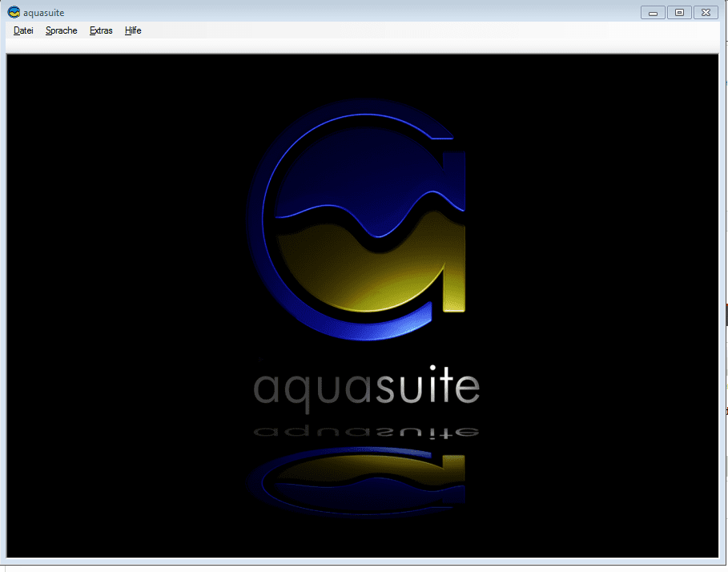Viewport: 728px width, 572px height.
Task: Open the Sprache menu
Action: [x=62, y=30]
